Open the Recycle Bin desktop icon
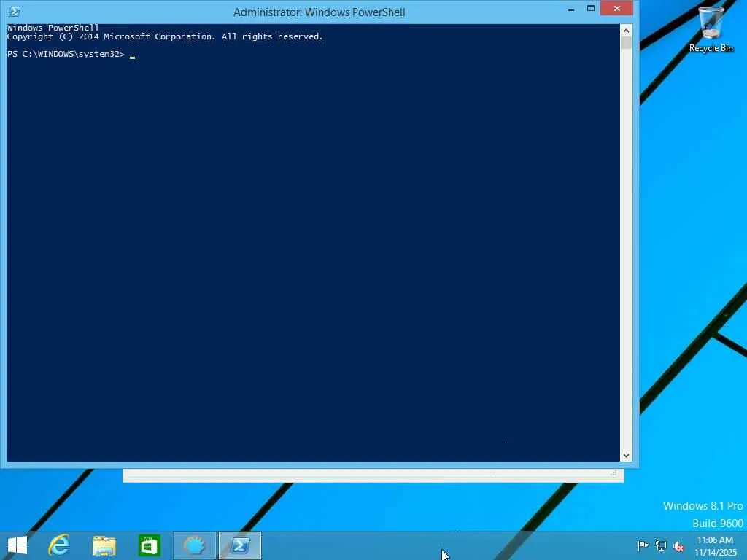This screenshot has width=747, height=560. pyautogui.click(x=711, y=29)
